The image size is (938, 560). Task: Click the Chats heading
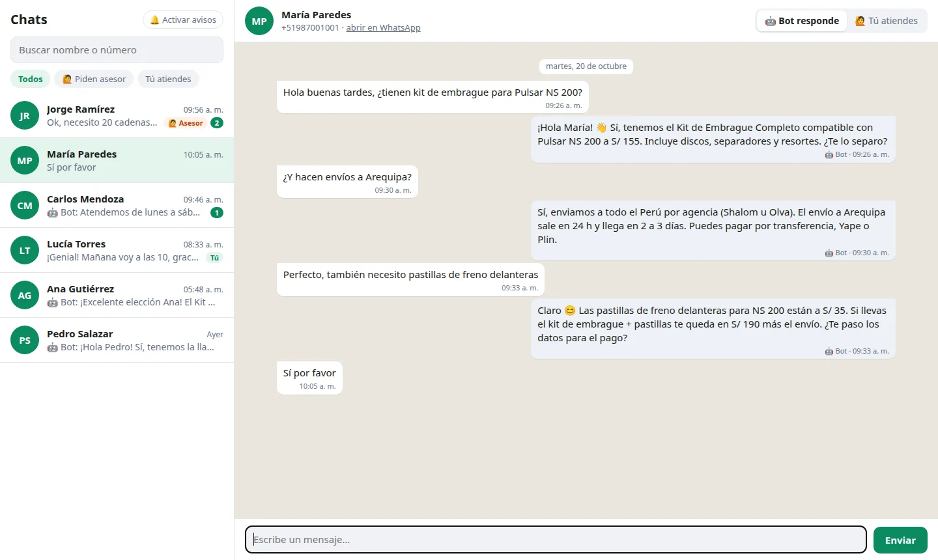[29, 20]
